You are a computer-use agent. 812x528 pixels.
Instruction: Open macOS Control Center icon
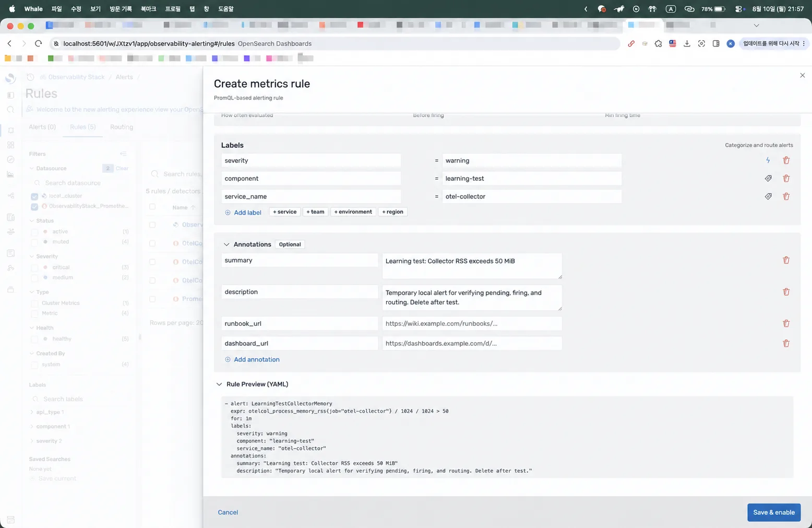[x=739, y=9]
